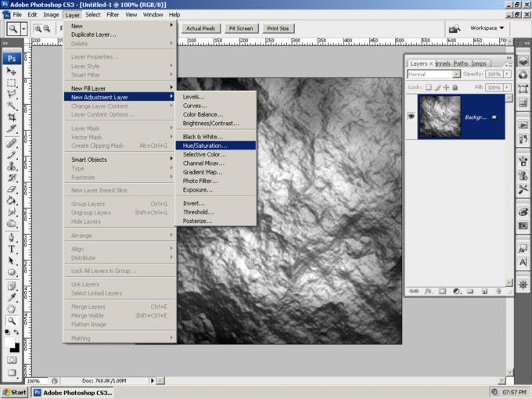Image resolution: width=532 pixels, height=399 pixels.
Task: Open the Filter menu
Action: coord(113,15)
